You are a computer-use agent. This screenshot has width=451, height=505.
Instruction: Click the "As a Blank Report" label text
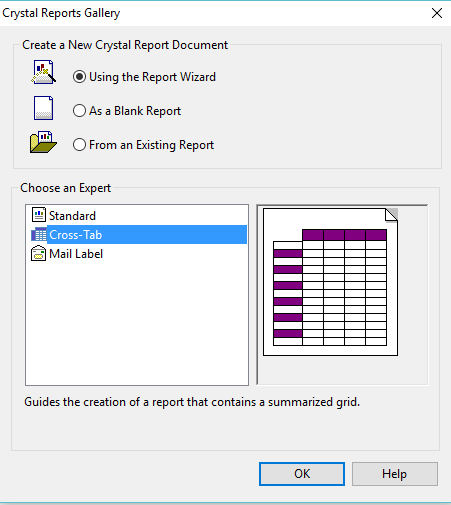click(135, 111)
